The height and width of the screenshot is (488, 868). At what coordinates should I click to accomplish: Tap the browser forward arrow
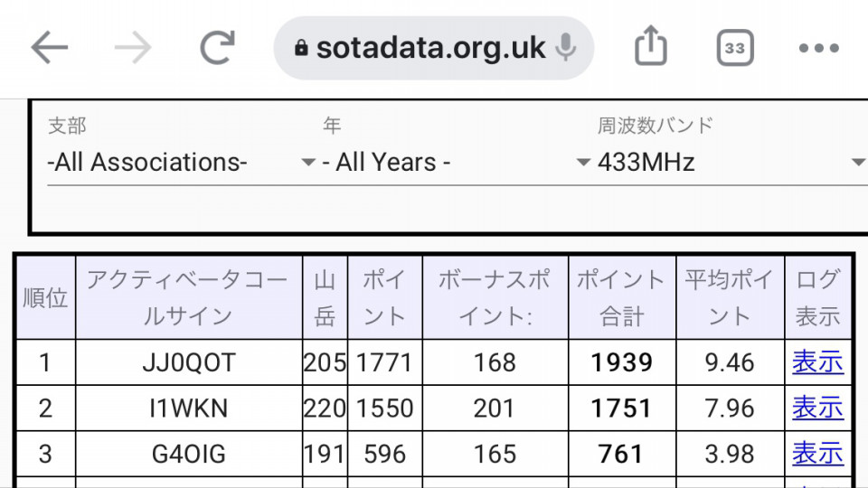point(133,48)
